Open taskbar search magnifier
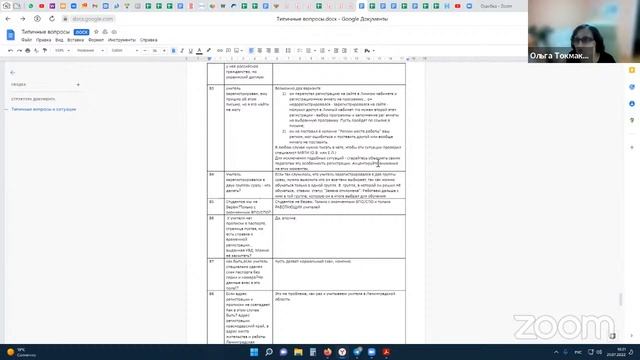This screenshot has width=640, height=360. (x=269, y=352)
